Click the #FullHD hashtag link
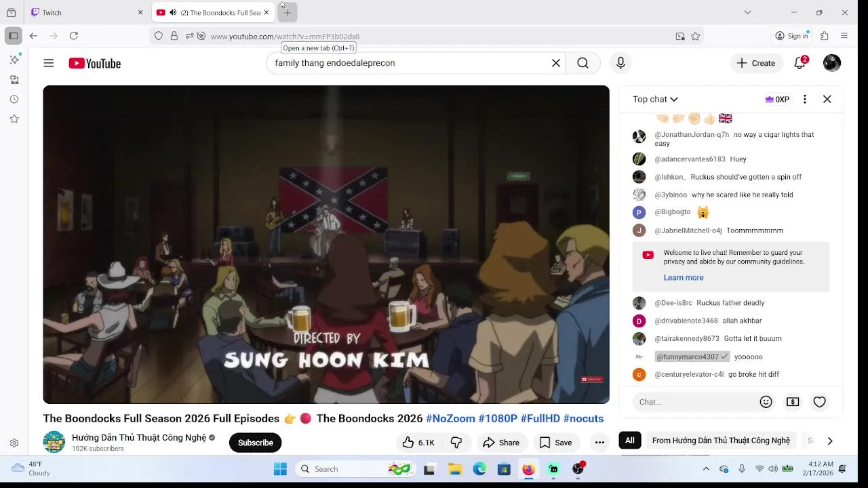The image size is (868, 488). point(540,418)
